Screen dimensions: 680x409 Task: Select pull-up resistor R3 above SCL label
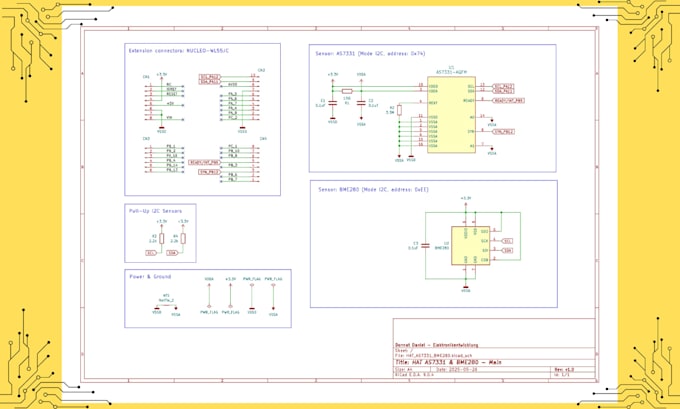coord(162,239)
